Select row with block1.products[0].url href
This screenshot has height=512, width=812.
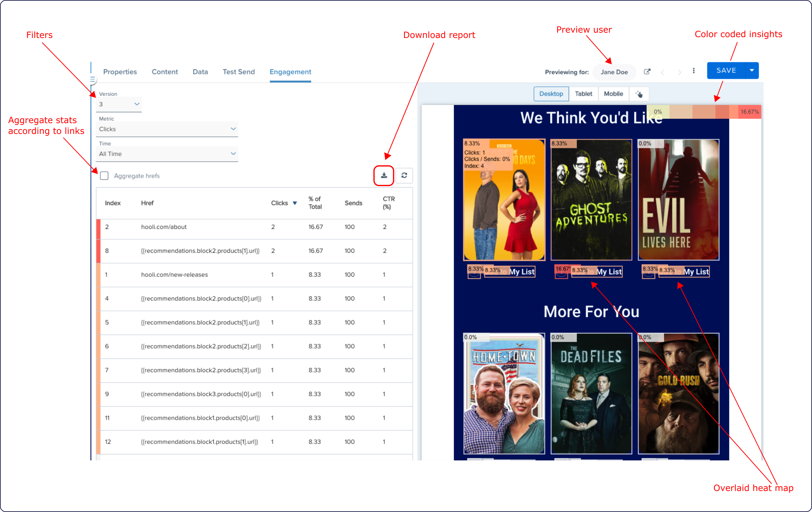pyautogui.click(x=254, y=418)
